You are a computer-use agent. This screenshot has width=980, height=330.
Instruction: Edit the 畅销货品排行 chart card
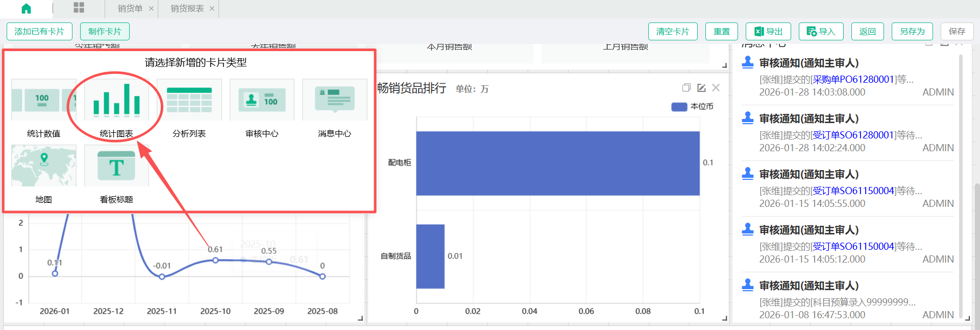[x=701, y=88]
